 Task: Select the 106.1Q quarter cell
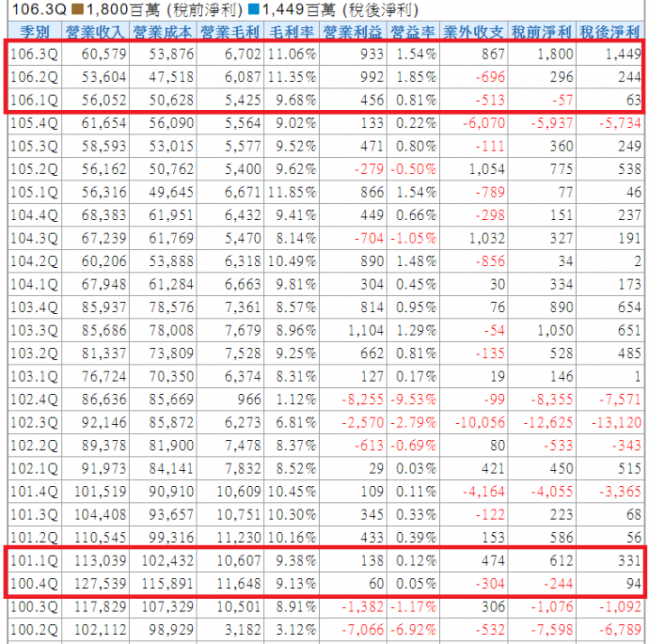[35, 100]
